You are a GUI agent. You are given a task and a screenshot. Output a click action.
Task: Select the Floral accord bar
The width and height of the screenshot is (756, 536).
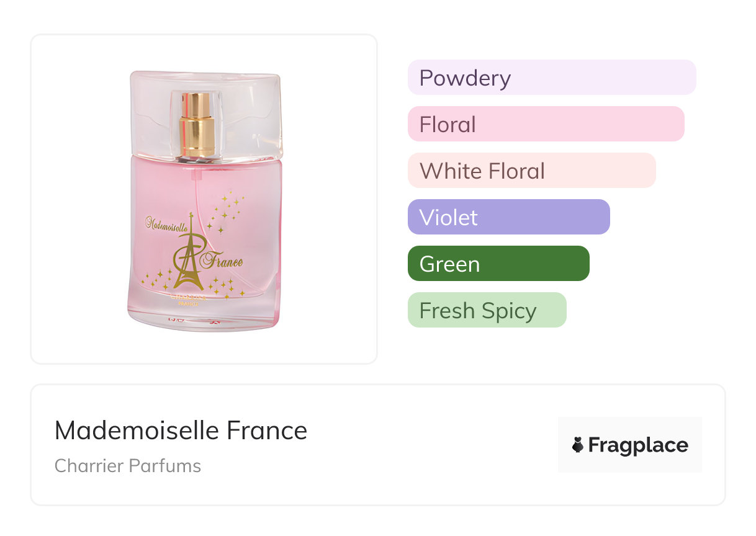[x=546, y=124]
